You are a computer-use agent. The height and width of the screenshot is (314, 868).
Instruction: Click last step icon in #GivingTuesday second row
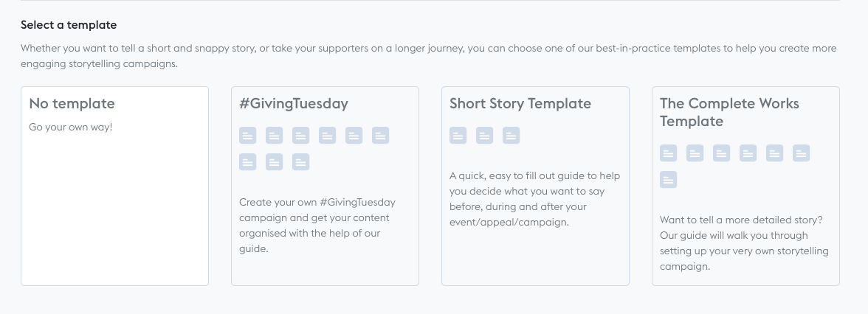(301, 162)
